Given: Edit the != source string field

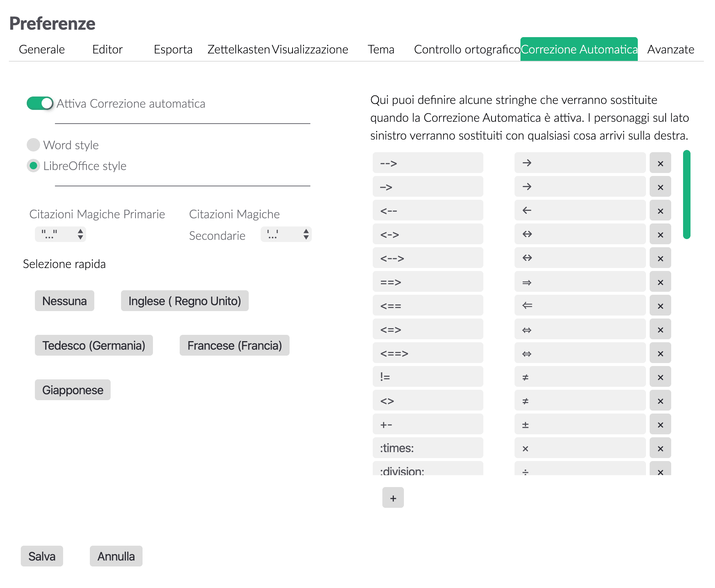Looking at the screenshot, I should click(428, 377).
